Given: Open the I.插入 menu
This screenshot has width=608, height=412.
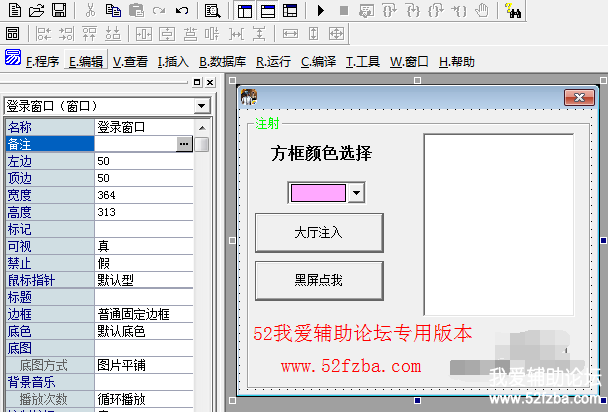Looking at the screenshot, I should 173,62.
